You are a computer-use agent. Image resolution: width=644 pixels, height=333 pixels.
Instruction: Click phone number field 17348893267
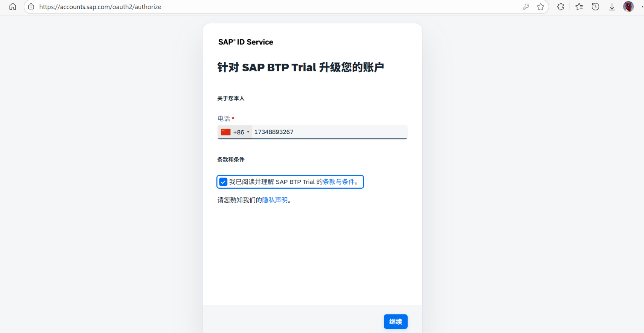pyautogui.click(x=329, y=132)
